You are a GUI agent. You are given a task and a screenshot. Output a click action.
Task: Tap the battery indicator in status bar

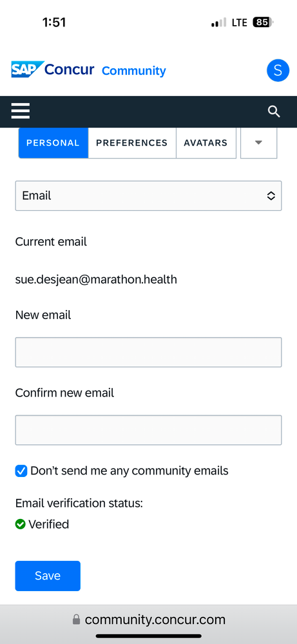click(x=263, y=22)
